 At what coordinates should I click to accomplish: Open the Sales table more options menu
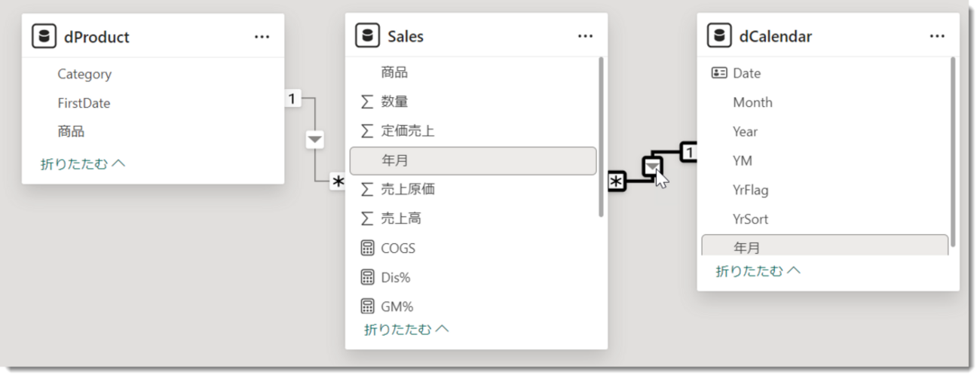coord(585,36)
